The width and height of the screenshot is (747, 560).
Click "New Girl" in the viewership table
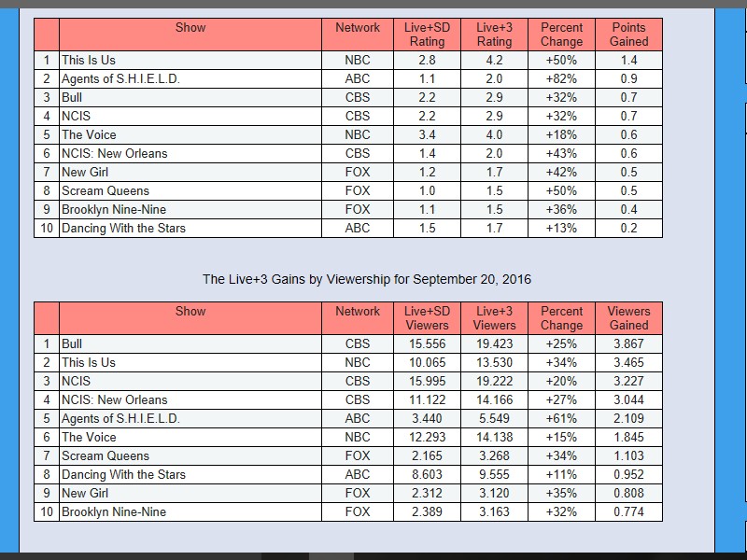[x=86, y=493]
